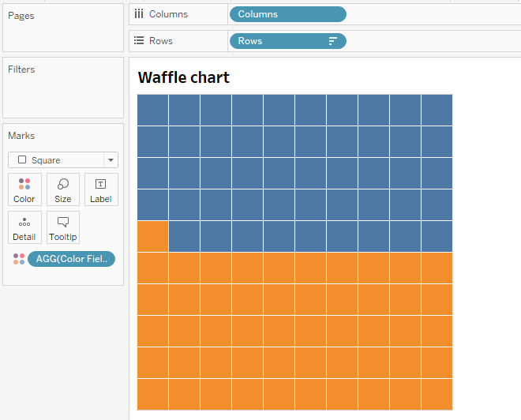
Task: Open the Square mark type dropdown
Action: [x=63, y=160]
